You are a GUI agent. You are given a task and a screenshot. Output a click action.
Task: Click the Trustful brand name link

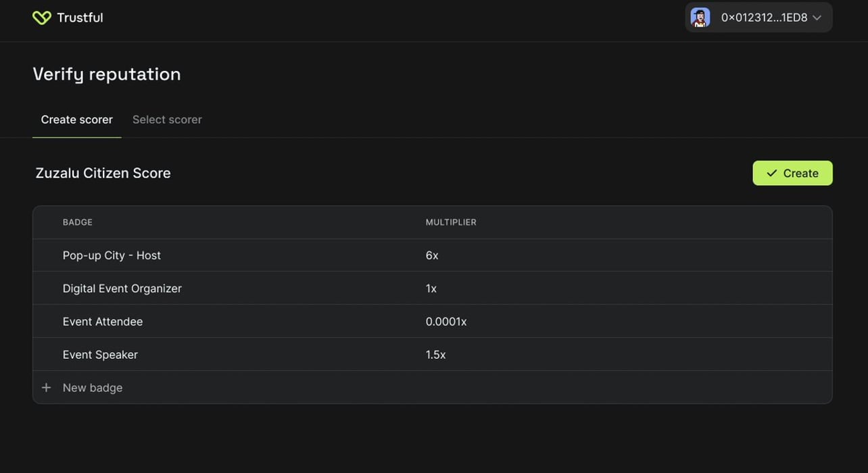point(80,18)
